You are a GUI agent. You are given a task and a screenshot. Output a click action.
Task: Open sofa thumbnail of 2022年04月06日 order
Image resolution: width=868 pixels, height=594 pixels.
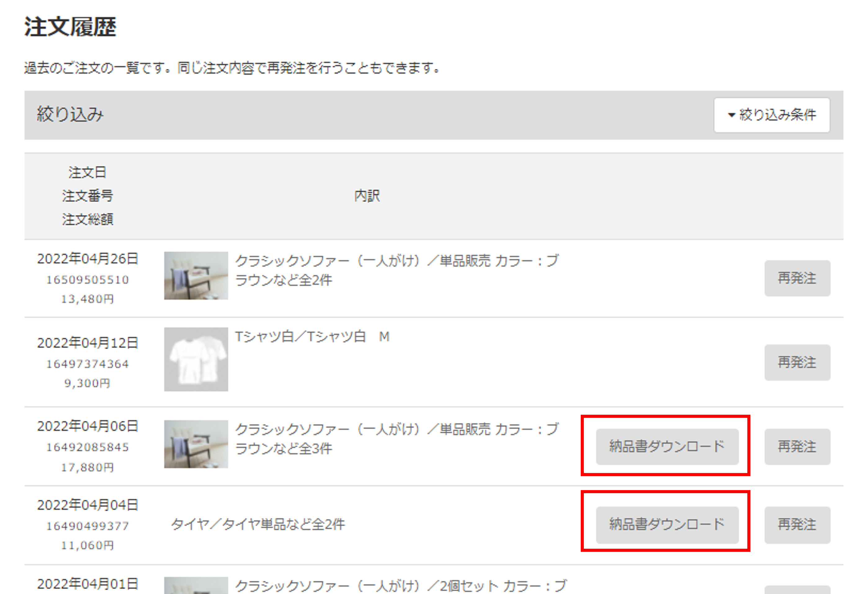196,444
